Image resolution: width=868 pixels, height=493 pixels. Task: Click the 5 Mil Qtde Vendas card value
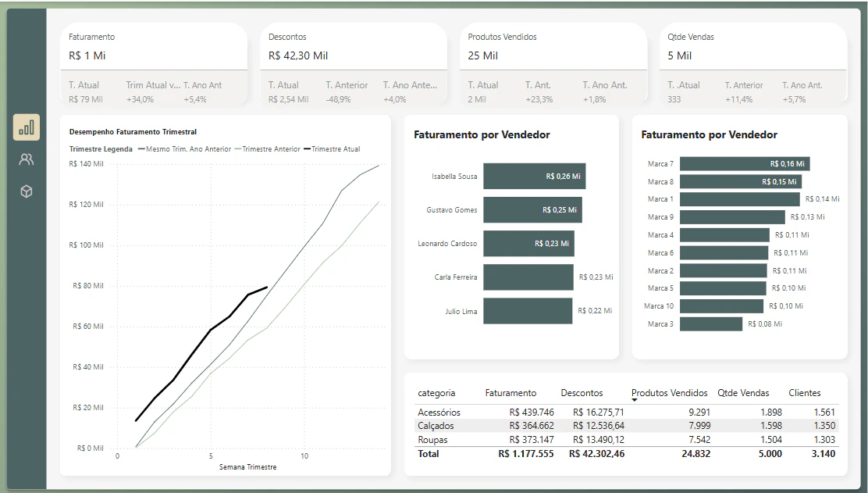679,55
